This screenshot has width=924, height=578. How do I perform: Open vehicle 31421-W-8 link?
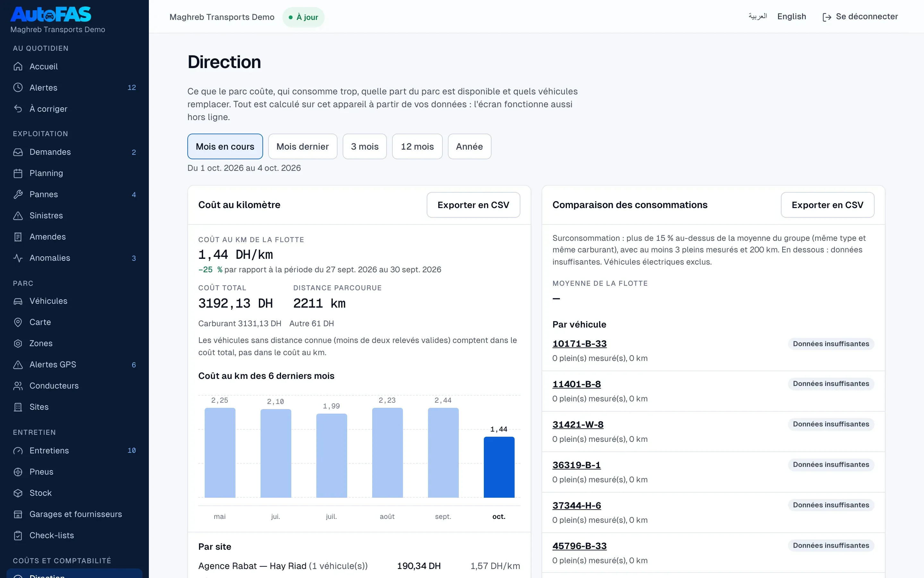click(578, 425)
